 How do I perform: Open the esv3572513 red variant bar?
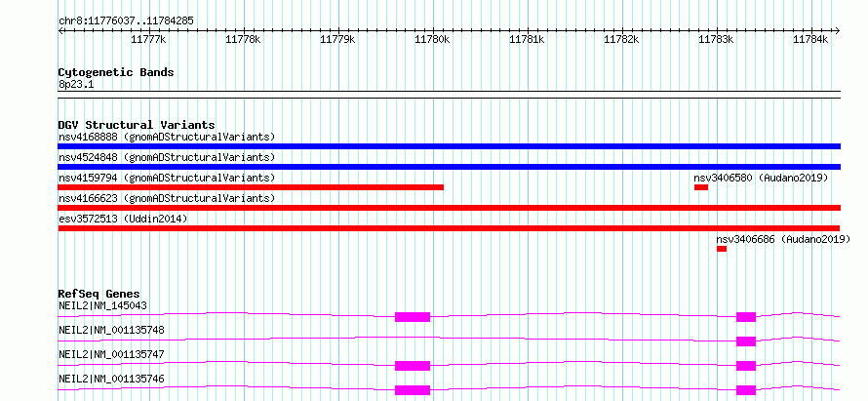click(449, 228)
